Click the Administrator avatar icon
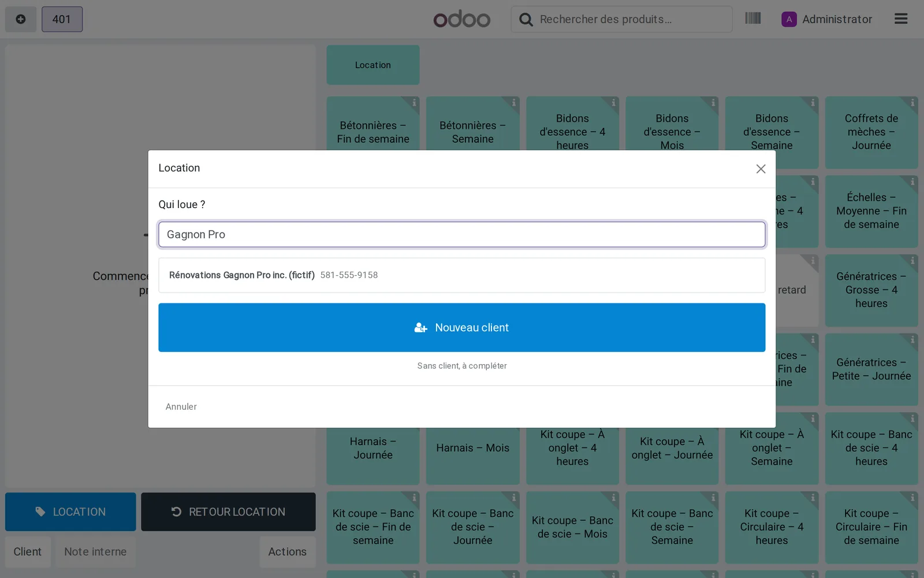This screenshot has width=924, height=578. (x=789, y=19)
